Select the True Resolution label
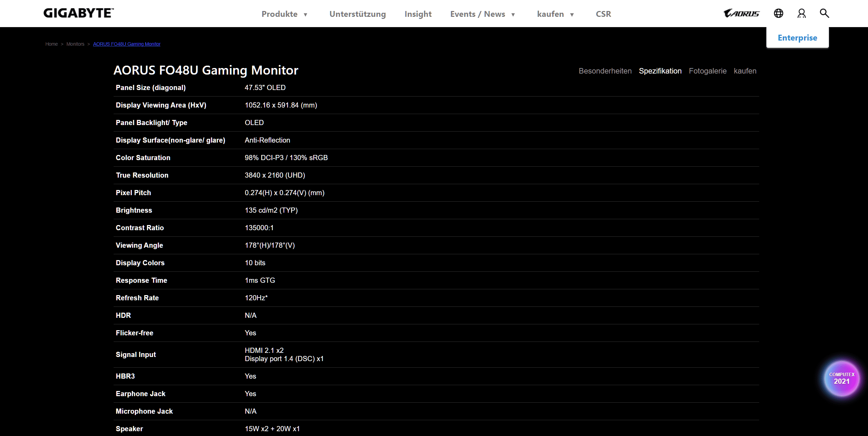The width and height of the screenshot is (868, 436). click(142, 175)
